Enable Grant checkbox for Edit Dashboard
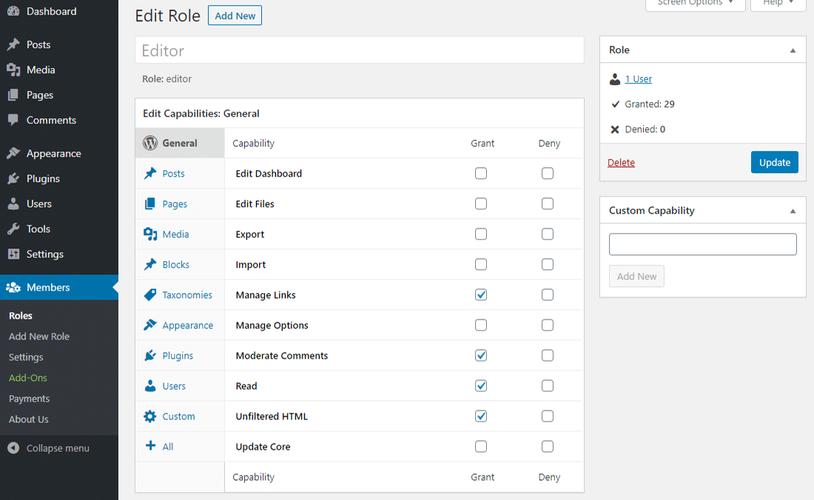This screenshot has height=500, width=814. pyautogui.click(x=481, y=173)
